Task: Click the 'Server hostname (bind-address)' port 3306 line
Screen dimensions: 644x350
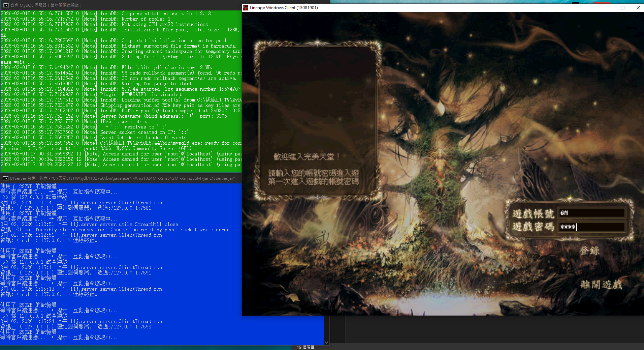Action: [114, 116]
